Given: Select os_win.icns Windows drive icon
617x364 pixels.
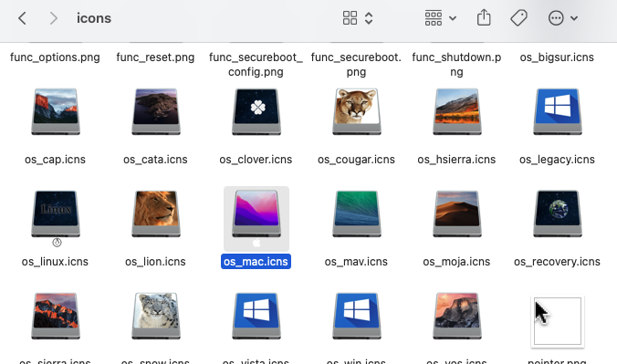Looking at the screenshot, I should (x=357, y=316).
